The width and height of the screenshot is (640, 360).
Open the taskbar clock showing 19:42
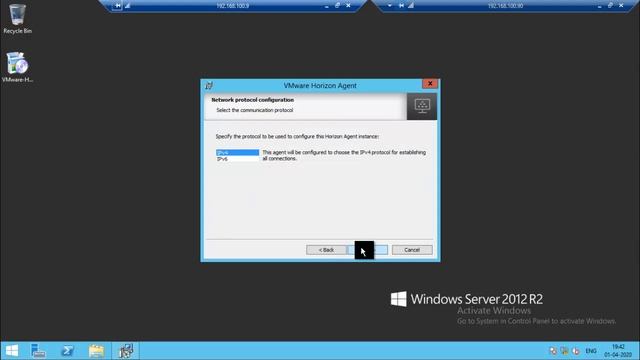[618, 351]
